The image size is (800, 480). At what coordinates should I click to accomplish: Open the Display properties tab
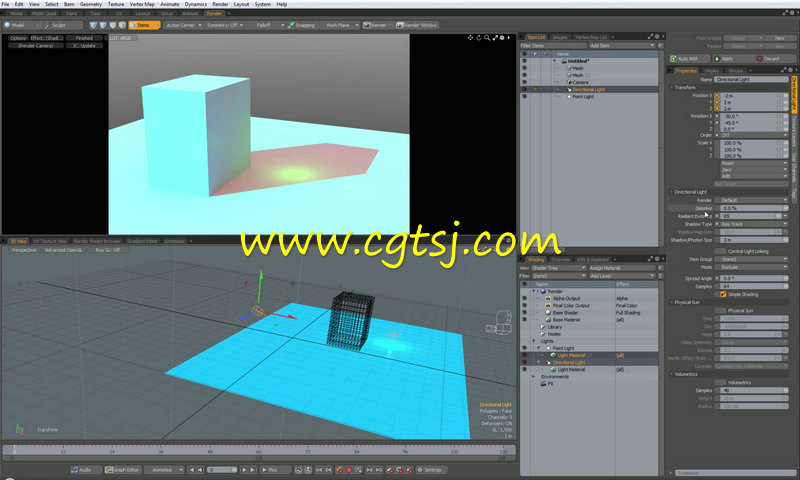[711, 70]
